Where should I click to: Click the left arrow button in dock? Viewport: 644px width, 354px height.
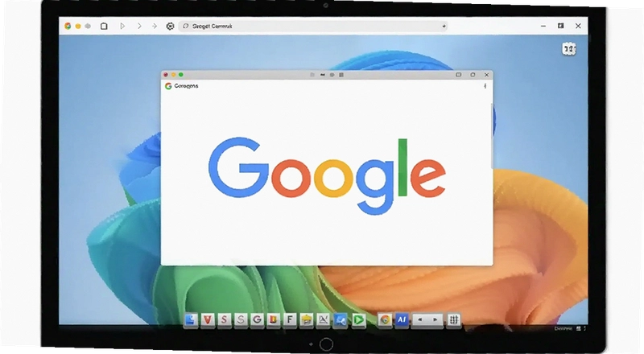click(419, 319)
